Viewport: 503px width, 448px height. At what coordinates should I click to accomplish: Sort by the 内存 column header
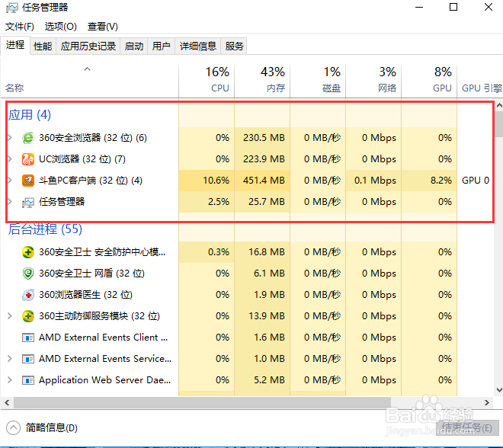tap(262, 80)
